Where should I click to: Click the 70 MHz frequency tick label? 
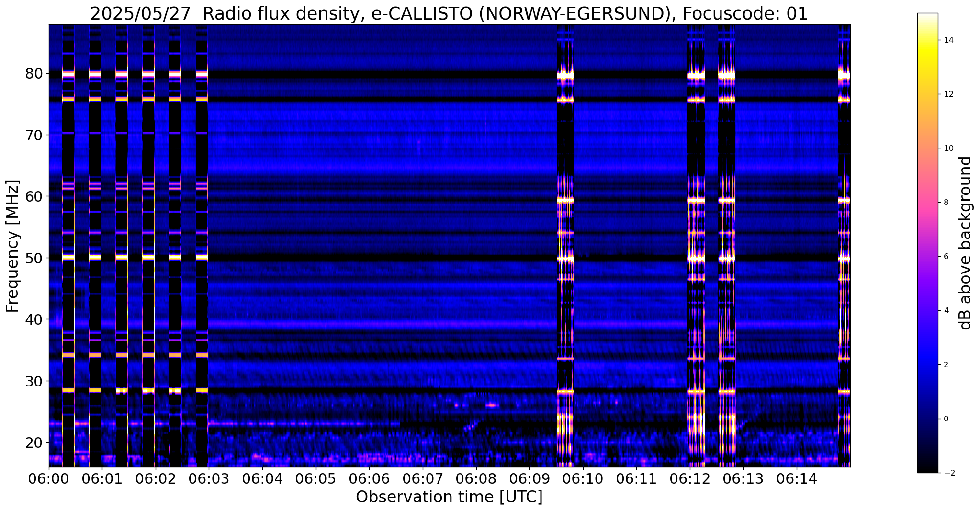pyautogui.click(x=35, y=135)
